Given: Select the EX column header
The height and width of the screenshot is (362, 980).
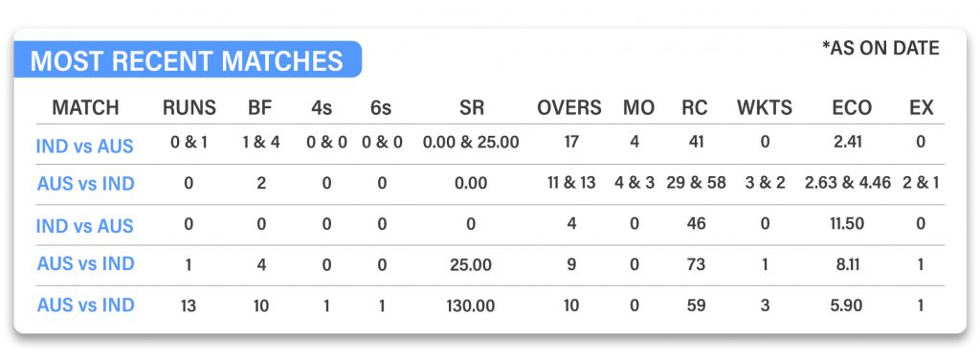Looking at the screenshot, I should [x=922, y=107].
